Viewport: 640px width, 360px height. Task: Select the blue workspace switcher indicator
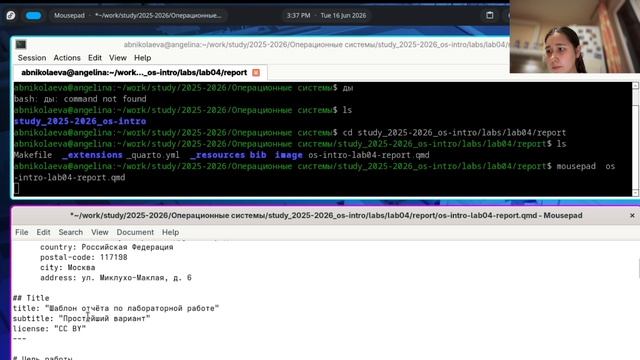[x=33, y=16]
